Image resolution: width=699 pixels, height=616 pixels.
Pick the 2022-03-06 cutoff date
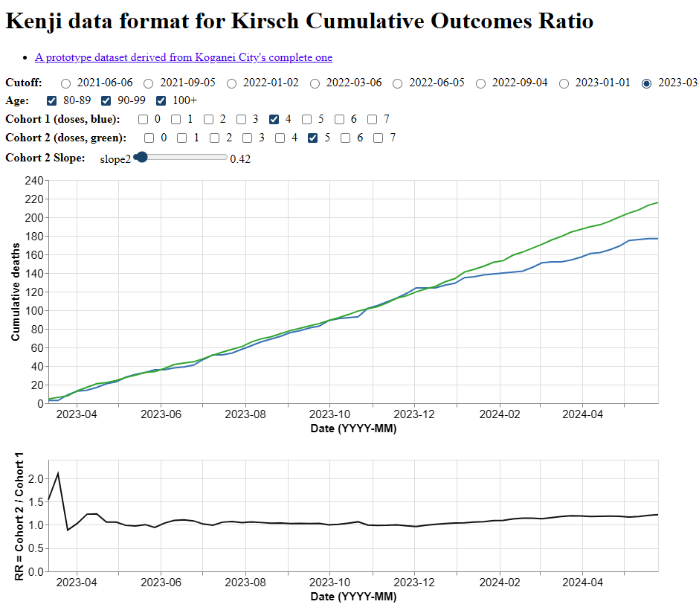[315, 83]
